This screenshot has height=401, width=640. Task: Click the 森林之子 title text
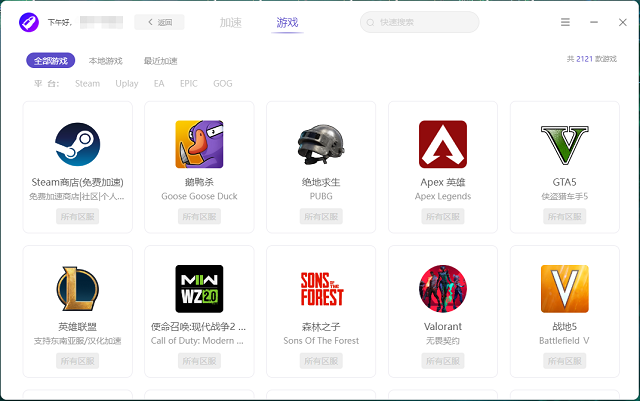(x=321, y=327)
